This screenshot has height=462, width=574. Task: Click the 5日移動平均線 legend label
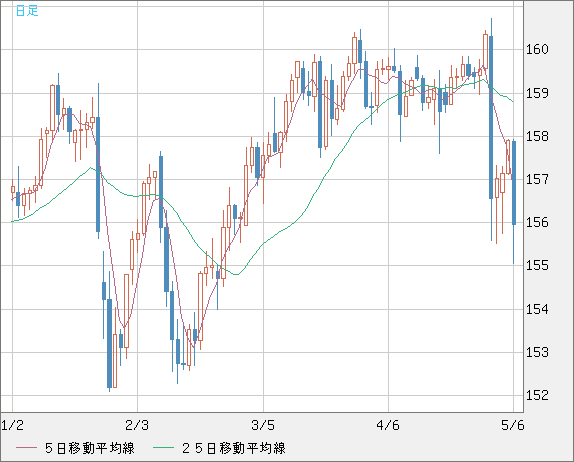click(x=90, y=448)
